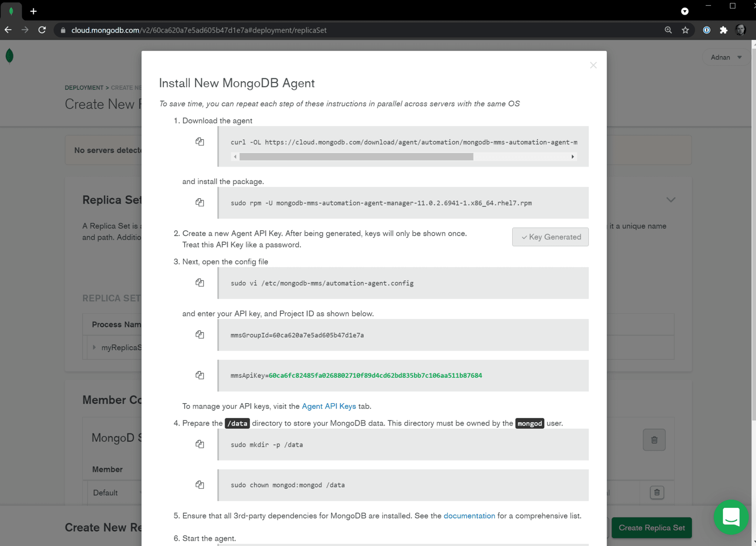The image size is (756, 546).
Task: Collapse the Replica Set section chevron
Action: click(x=671, y=200)
